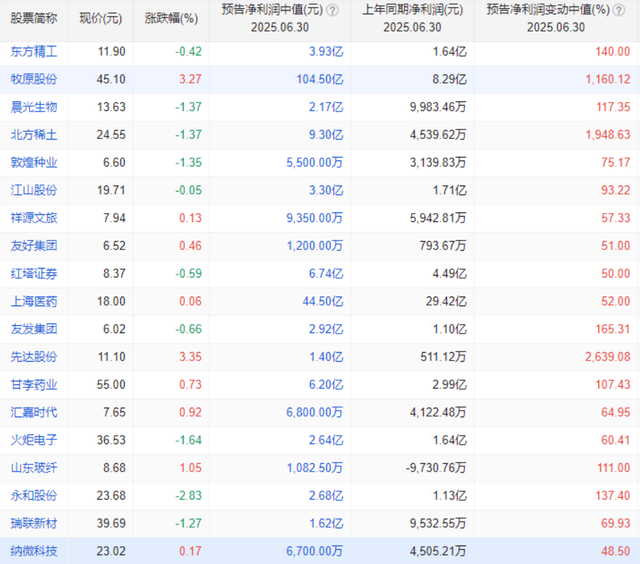Click forecast profit value 9.30亿

point(326,135)
